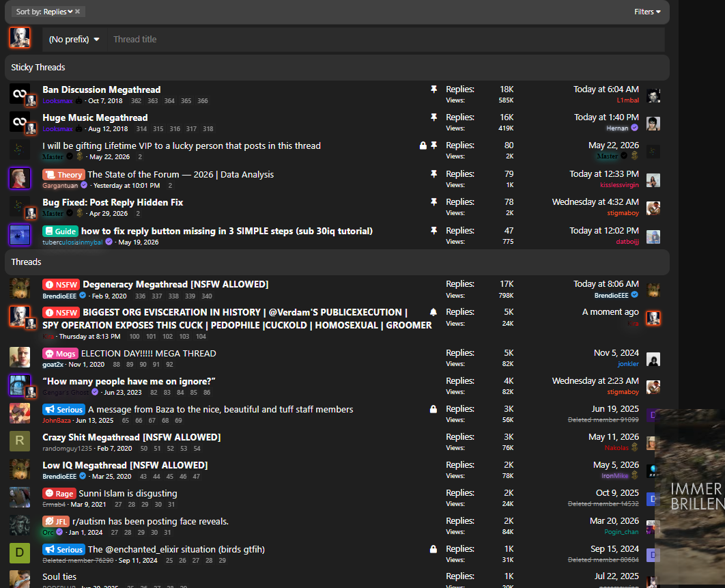Select the Theory prefix tag
725x588 pixels.
pos(63,175)
